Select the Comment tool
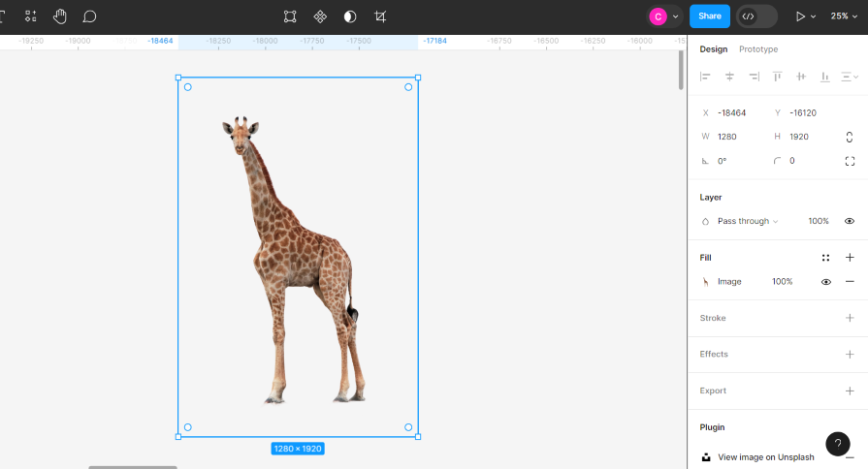This screenshot has height=469, width=868. tap(89, 16)
